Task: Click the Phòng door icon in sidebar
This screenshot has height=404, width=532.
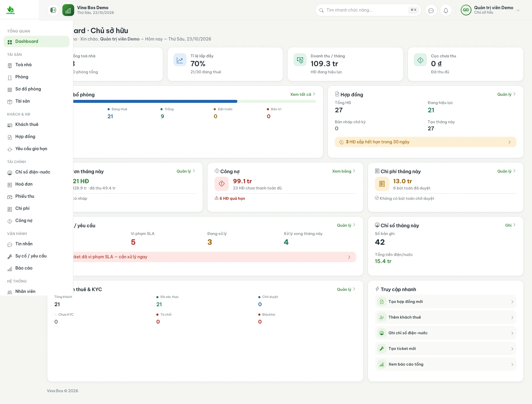Action: tap(10, 77)
